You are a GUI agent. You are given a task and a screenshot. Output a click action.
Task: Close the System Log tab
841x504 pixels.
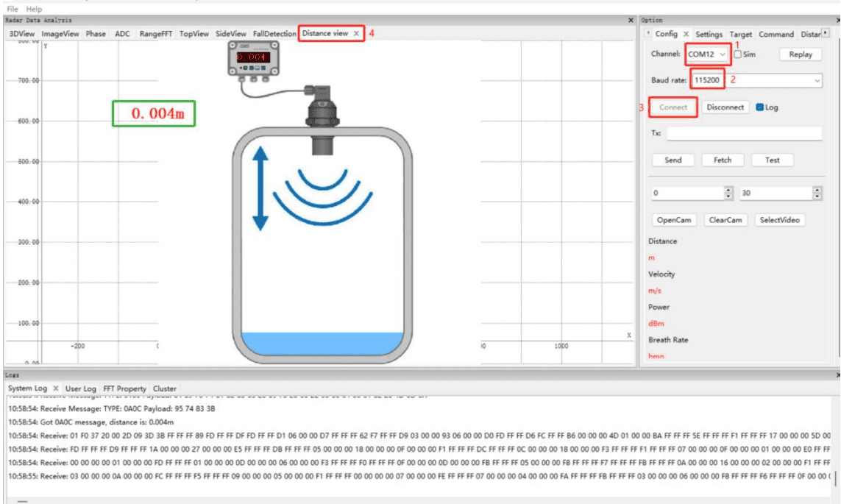[x=56, y=388]
